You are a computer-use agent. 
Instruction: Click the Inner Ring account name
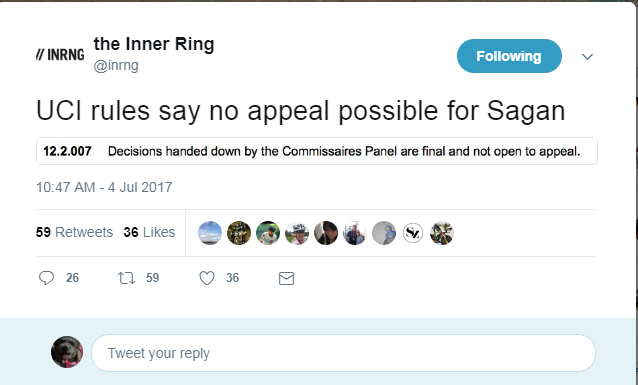pos(154,44)
